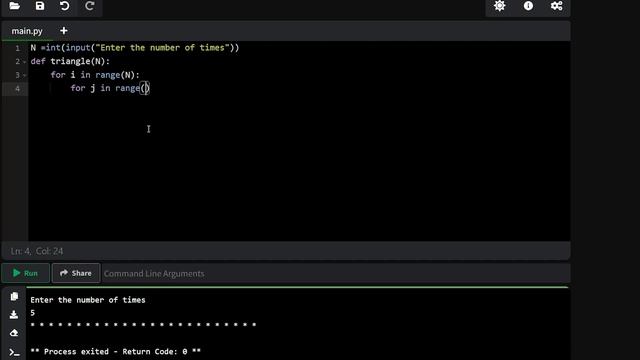Screen dimensions: 640x360
Task: Open the info icon
Action: (x=528, y=6)
